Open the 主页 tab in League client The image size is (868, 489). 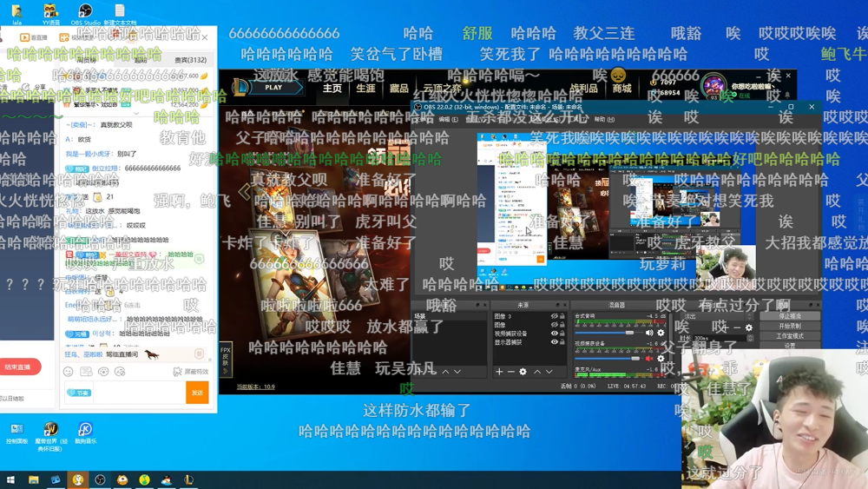[x=332, y=88]
